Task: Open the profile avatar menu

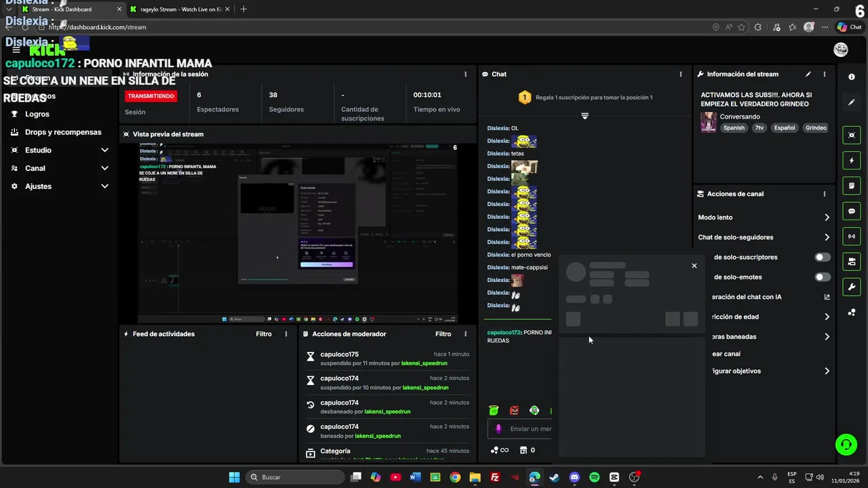Action: coord(841,50)
